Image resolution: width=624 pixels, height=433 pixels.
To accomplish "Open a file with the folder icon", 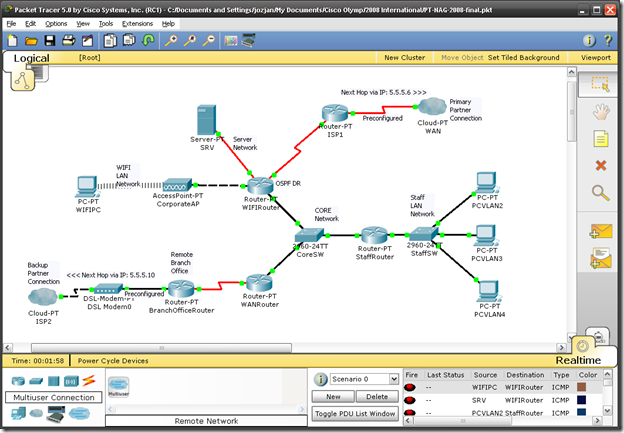I will tap(31, 41).
